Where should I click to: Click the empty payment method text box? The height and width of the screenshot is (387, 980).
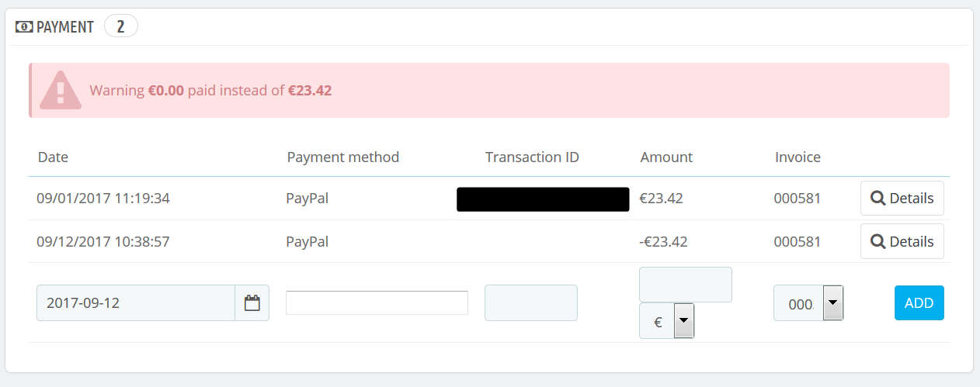(377, 302)
